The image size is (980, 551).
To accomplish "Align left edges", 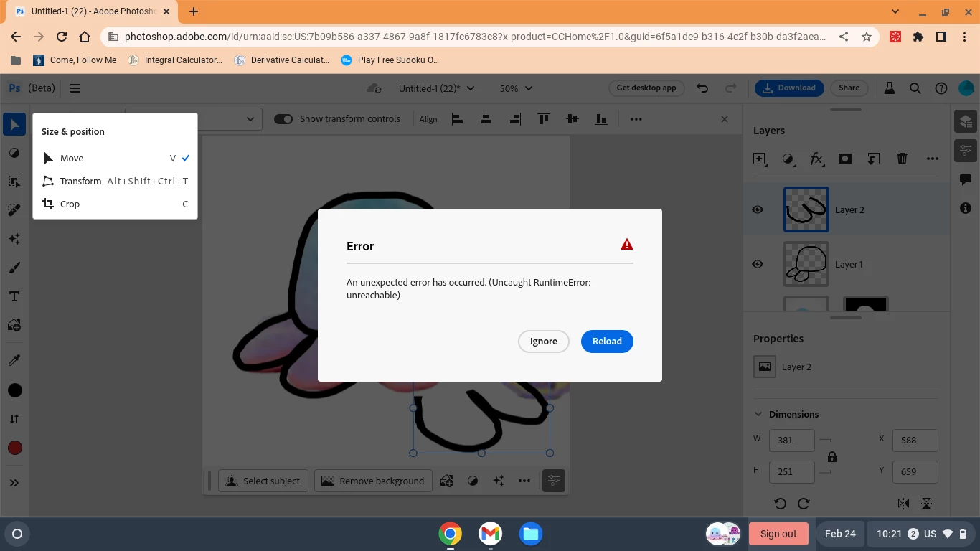I will (x=457, y=119).
